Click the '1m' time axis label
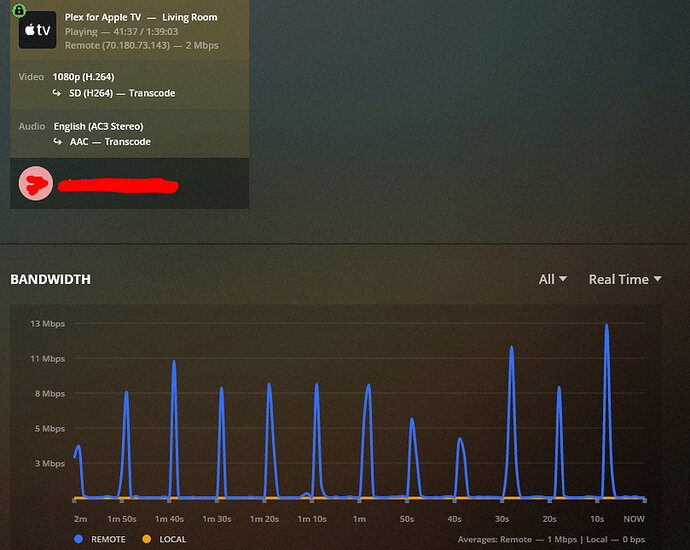 pos(360,519)
